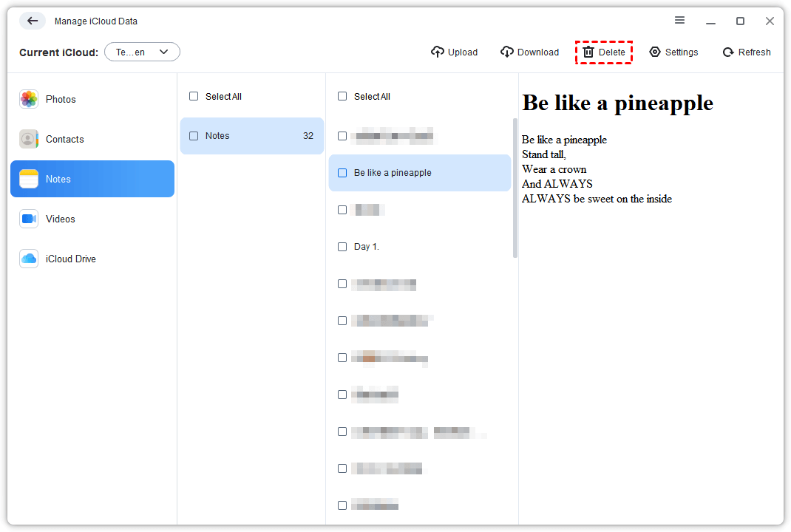Screen dimensions: 791x532
Task: Click the 'Stand tall,' line in preview
Action: point(544,154)
